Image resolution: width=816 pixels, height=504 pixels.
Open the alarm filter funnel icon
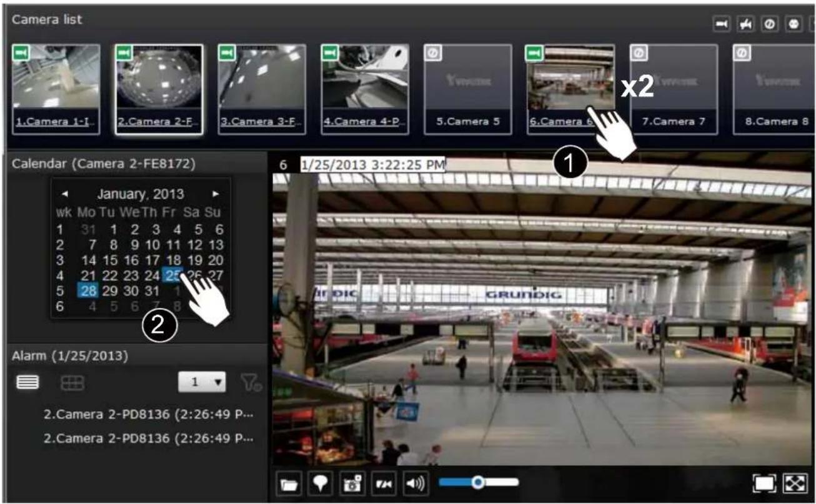[x=252, y=382]
